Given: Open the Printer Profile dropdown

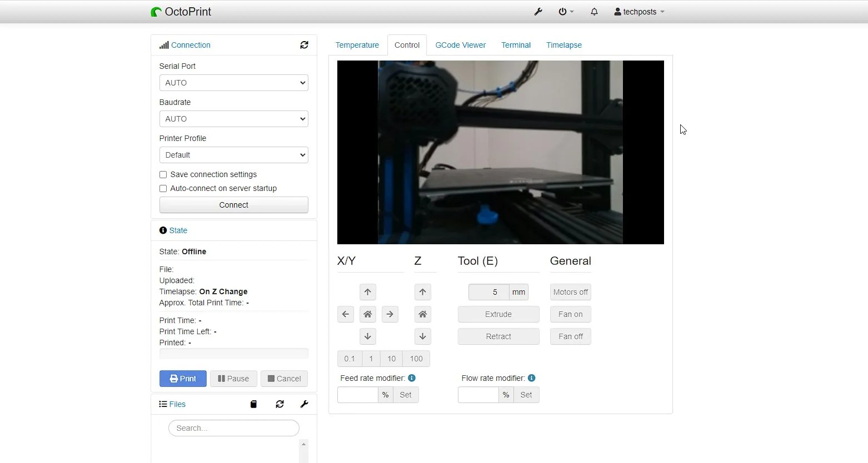Looking at the screenshot, I should point(233,155).
